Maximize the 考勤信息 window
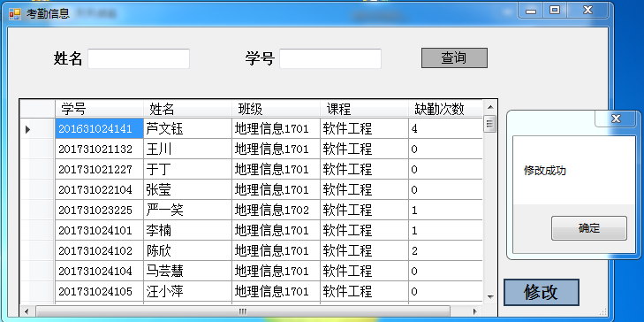This screenshot has width=644, height=322. [x=555, y=10]
